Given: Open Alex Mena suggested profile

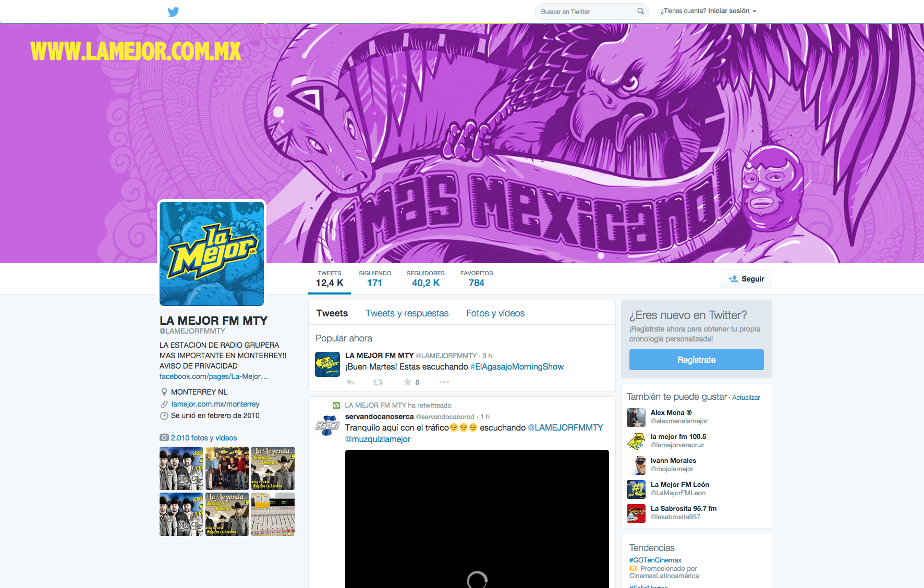Looking at the screenshot, I should click(671, 412).
